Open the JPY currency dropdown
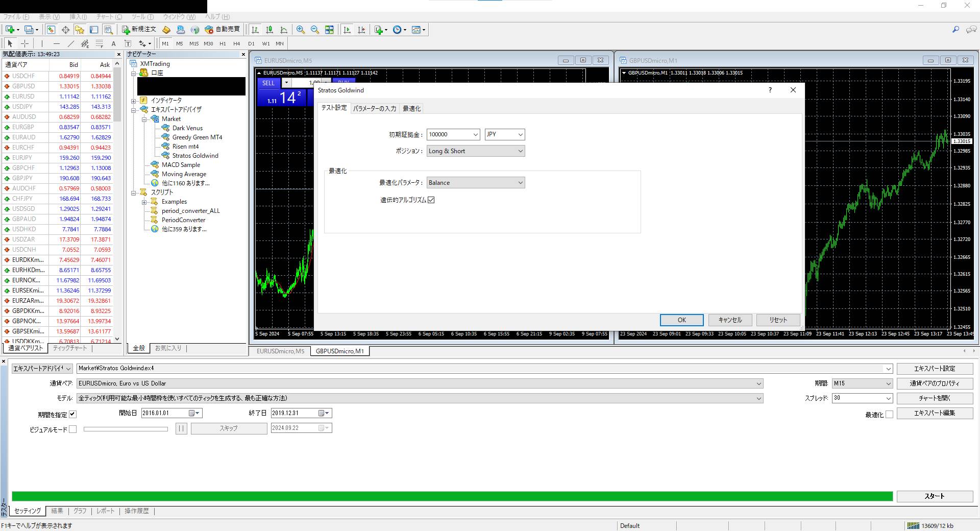This screenshot has width=980, height=531. 520,135
